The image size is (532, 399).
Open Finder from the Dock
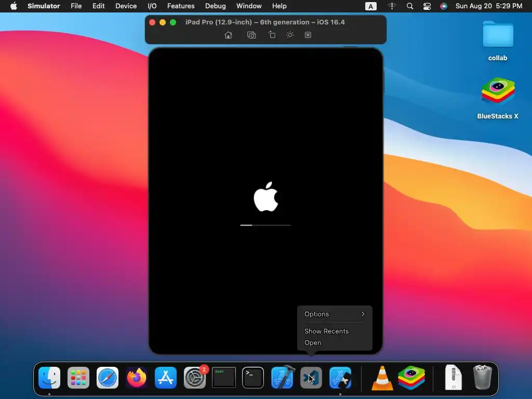tap(49, 378)
